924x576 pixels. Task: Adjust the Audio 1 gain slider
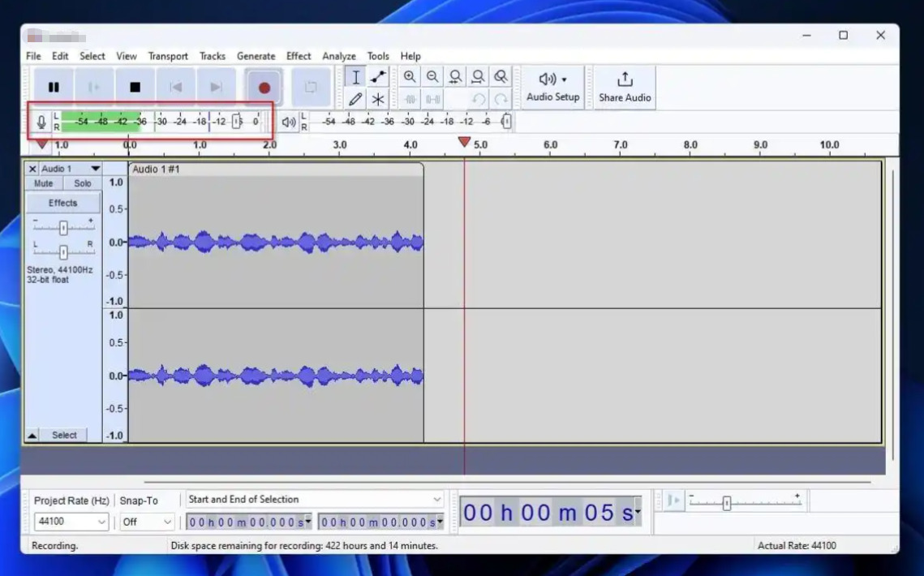pos(63,228)
